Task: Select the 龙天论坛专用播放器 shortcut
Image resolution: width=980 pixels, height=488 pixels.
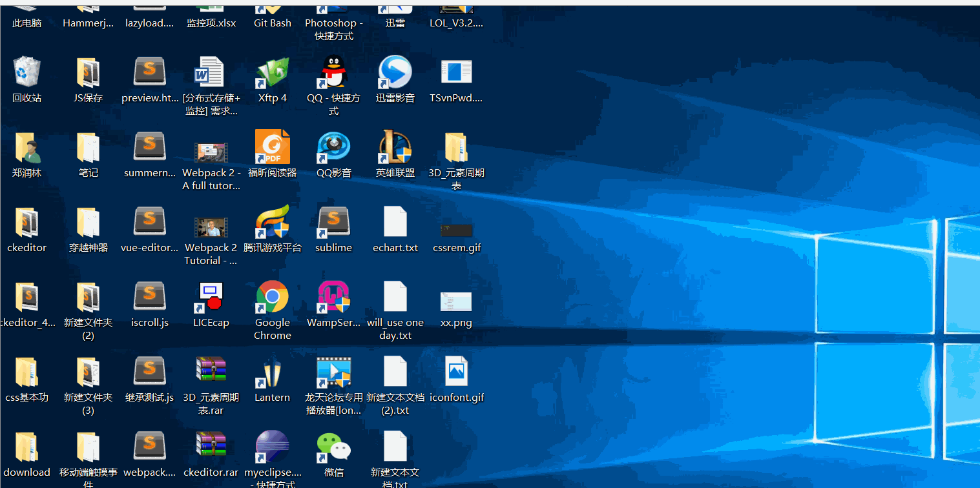Action: [333, 371]
